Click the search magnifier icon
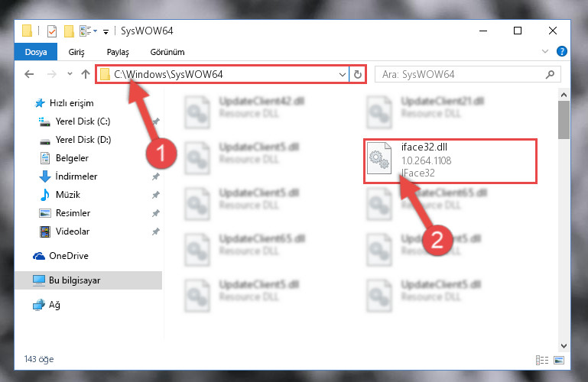 [550, 74]
